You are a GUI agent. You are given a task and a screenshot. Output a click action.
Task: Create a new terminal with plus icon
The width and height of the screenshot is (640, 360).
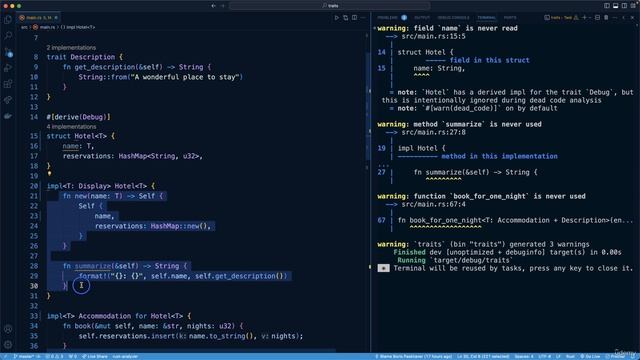[x=584, y=18]
